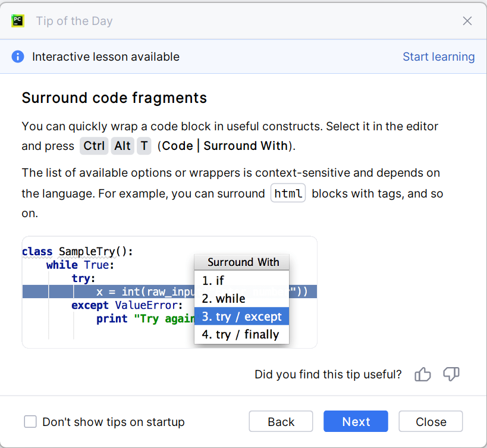Choose '4. try / finally' option
The height and width of the screenshot is (448, 487).
click(241, 334)
